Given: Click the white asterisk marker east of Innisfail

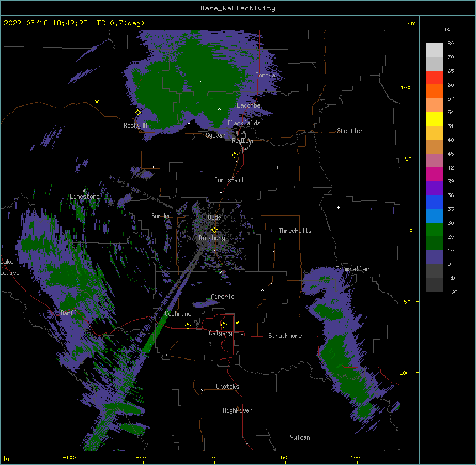Looking at the screenshot, I should [277, 167].
